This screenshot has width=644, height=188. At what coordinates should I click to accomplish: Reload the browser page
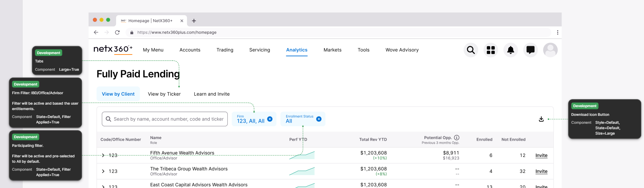117,32
